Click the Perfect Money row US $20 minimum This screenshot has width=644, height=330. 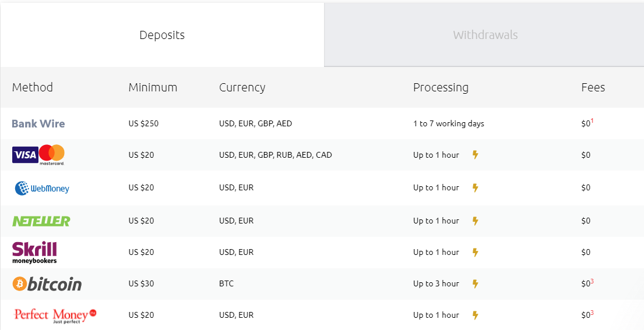(x=141, y=315)
